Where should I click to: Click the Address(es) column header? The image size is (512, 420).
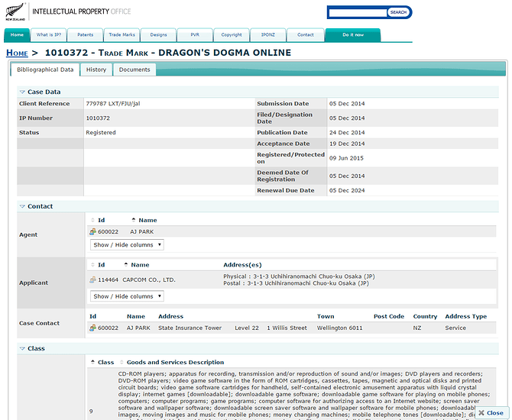tap(242, 265)
